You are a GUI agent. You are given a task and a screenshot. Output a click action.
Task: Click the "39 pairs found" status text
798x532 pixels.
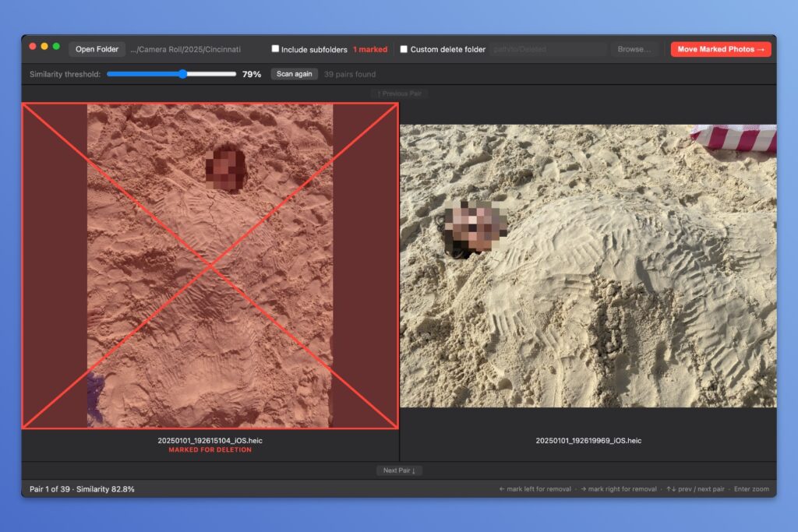coord(350,74)
